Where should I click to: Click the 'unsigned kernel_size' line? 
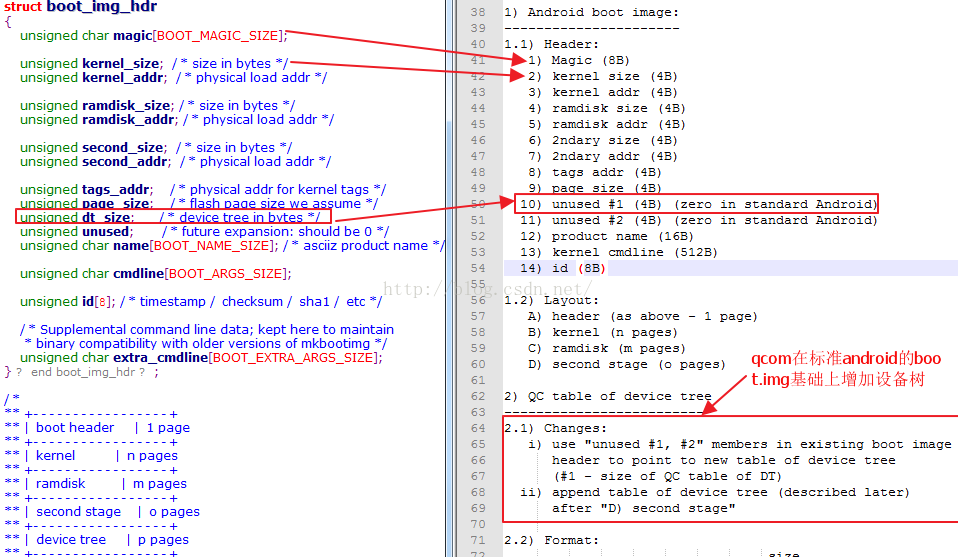point(154,64)
